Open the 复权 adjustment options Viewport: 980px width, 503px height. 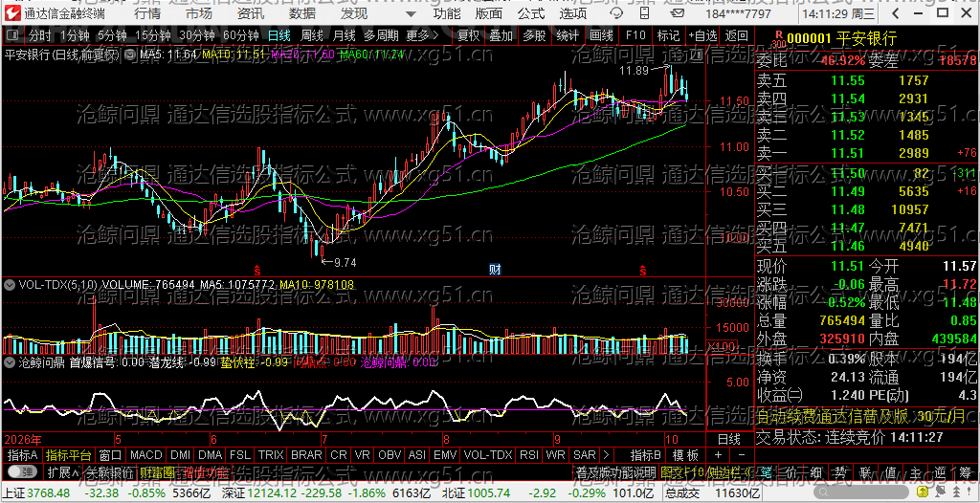(468, 35)
